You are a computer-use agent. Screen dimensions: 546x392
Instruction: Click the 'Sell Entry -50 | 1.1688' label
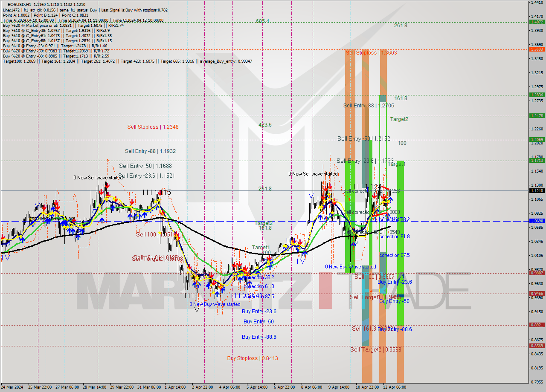(x=145, y=166)
